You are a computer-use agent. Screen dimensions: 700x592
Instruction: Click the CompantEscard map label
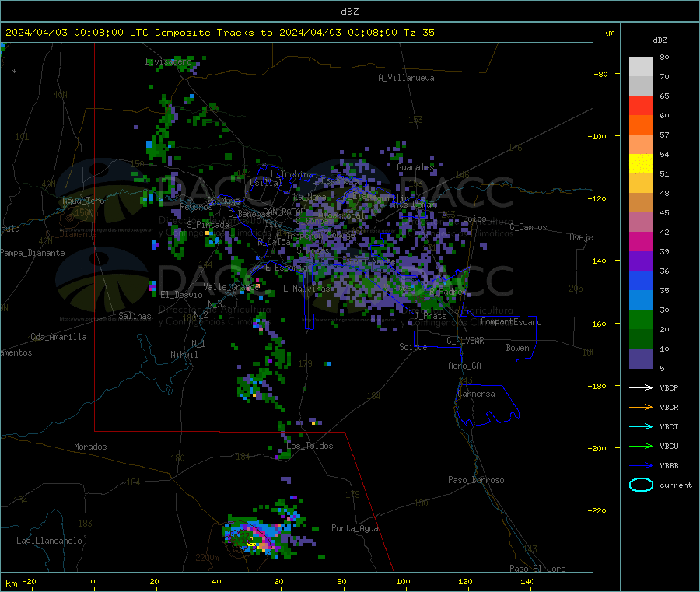click(511, 322)
